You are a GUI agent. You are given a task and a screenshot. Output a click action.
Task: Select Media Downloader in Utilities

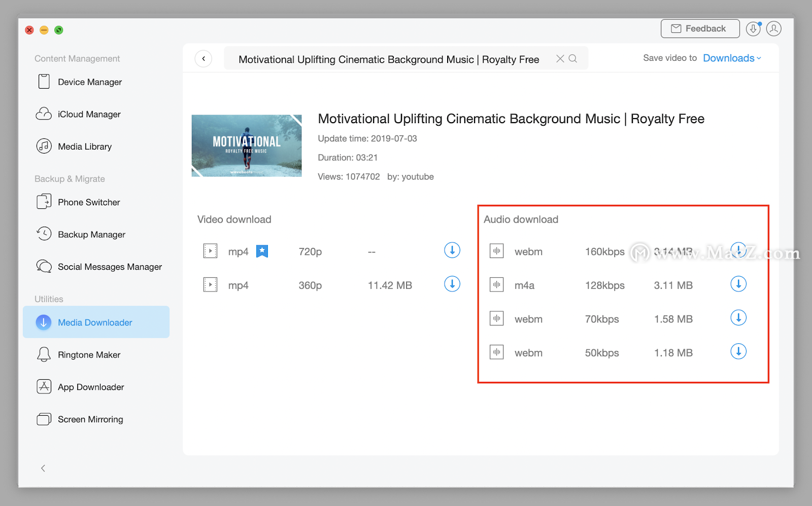[x=96, y=322]
